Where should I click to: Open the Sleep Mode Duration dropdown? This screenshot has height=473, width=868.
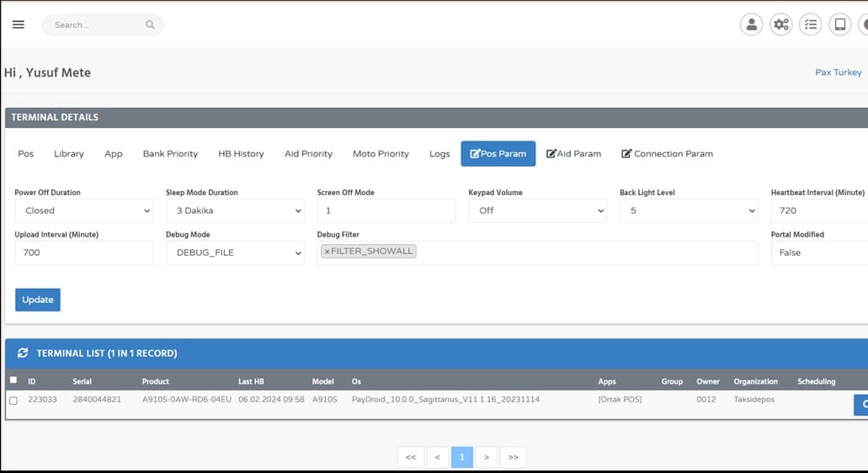coord(235,210)
